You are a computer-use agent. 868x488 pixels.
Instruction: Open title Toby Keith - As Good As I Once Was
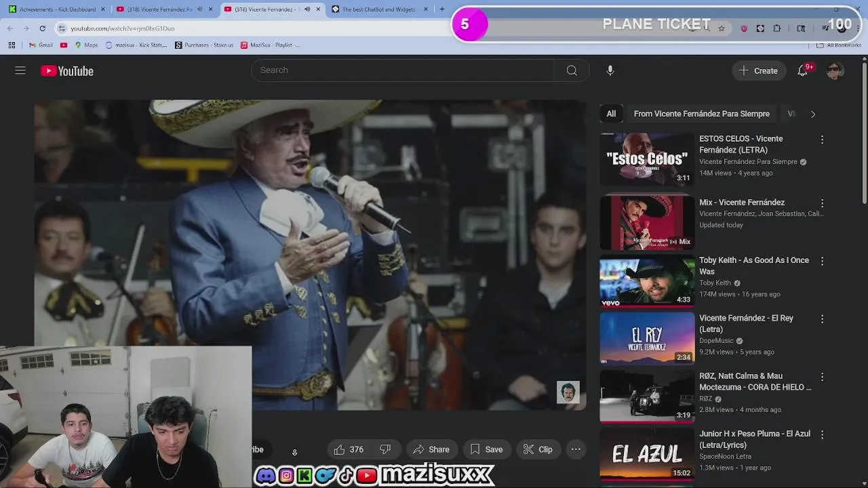[x=754, y=266]
